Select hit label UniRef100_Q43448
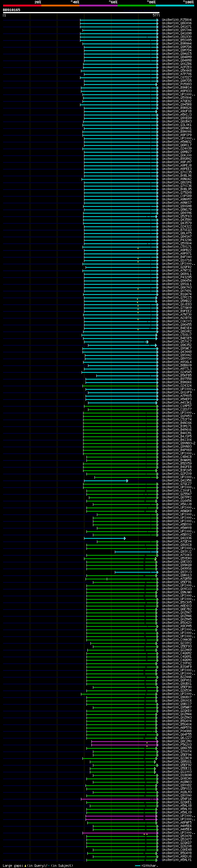Image resolution: width=197 pixels, height=868 pixels. point(176,352)
